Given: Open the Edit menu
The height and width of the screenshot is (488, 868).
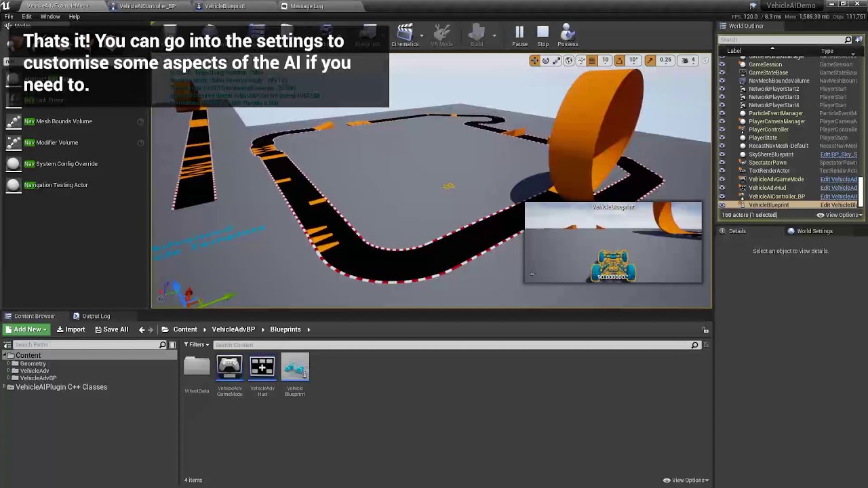Looking at the screenshot, I should click(x=27, y=16).
